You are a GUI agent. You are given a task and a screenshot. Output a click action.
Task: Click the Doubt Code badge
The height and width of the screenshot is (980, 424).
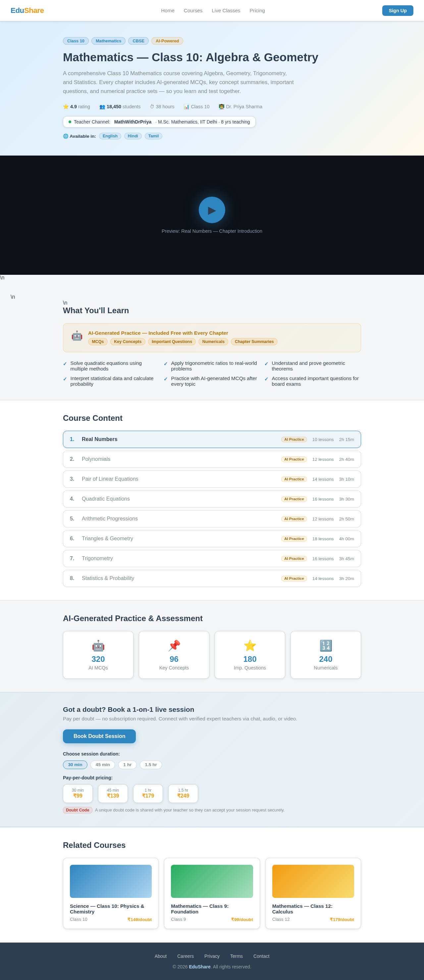(78, 810)
